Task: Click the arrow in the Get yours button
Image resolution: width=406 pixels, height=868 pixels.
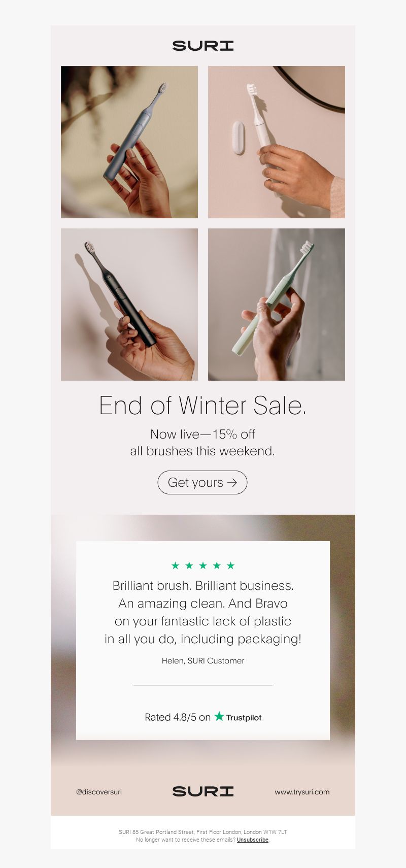Action: tap(232, 483)
